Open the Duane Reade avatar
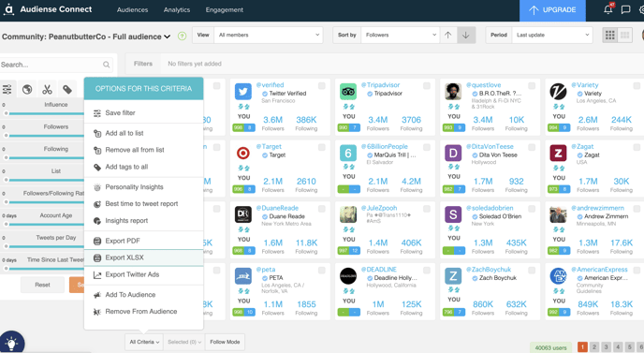The height and width of the screenshot is (353, 644). 243,214
